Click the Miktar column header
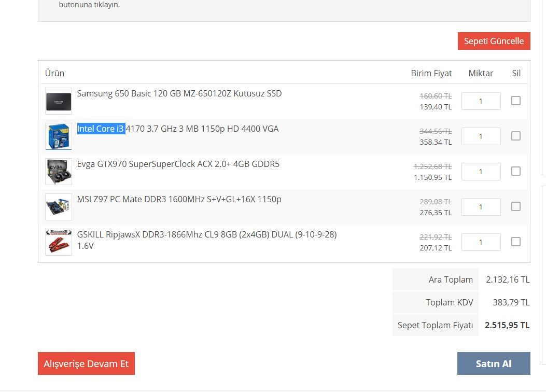Screen dimensions: 546x392 [481, 73]
